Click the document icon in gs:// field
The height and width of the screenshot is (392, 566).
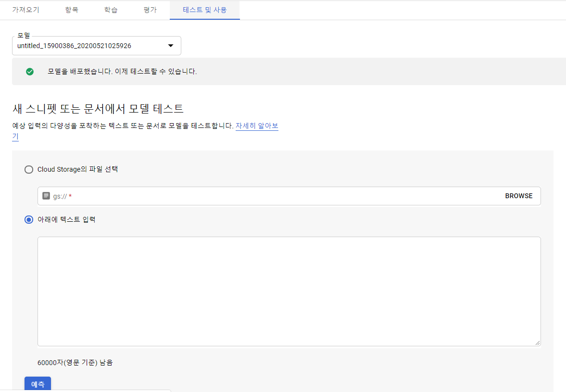pyautogui.click(x=46, y=196)
